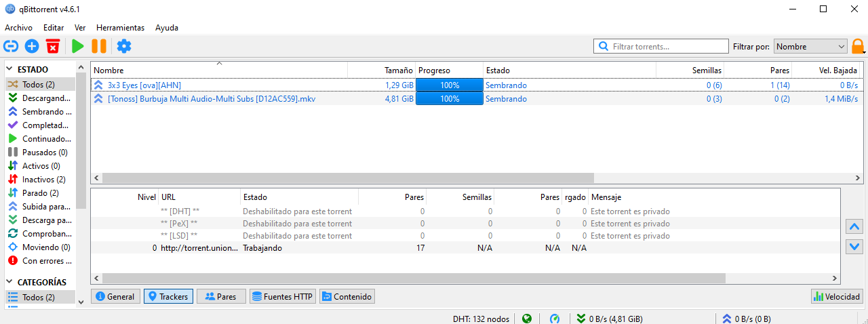Switch to the Trackers tab
The image size is (868, 324).
tap(168, 297)
